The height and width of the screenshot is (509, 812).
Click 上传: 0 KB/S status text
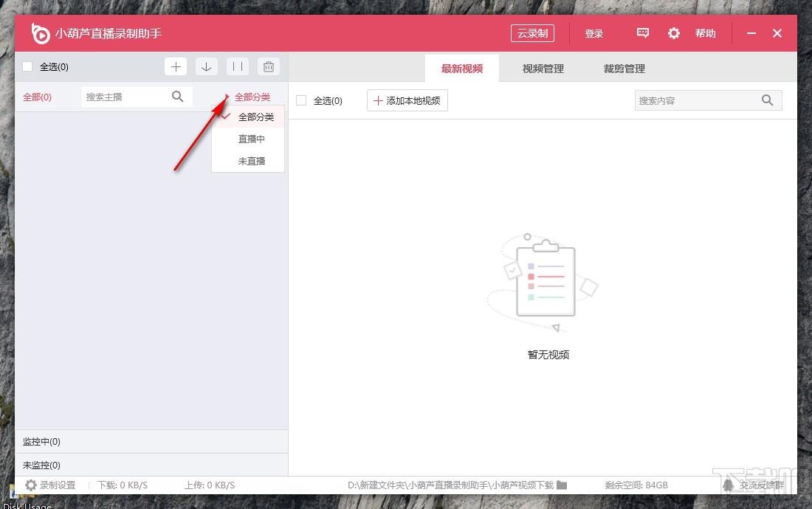[x=210, y=485]
